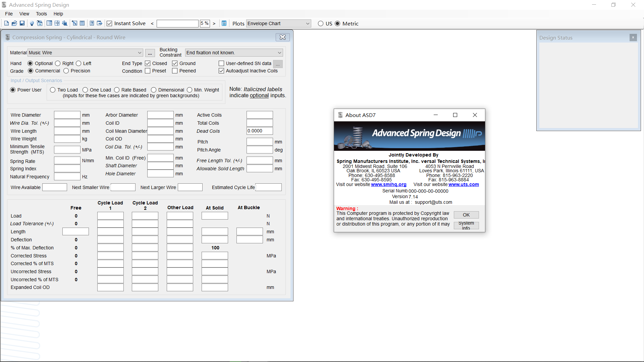Screen dimensions: 644x362
Task: Click the exit arrow toolbar icon
Action: click(x=100, y=23)
